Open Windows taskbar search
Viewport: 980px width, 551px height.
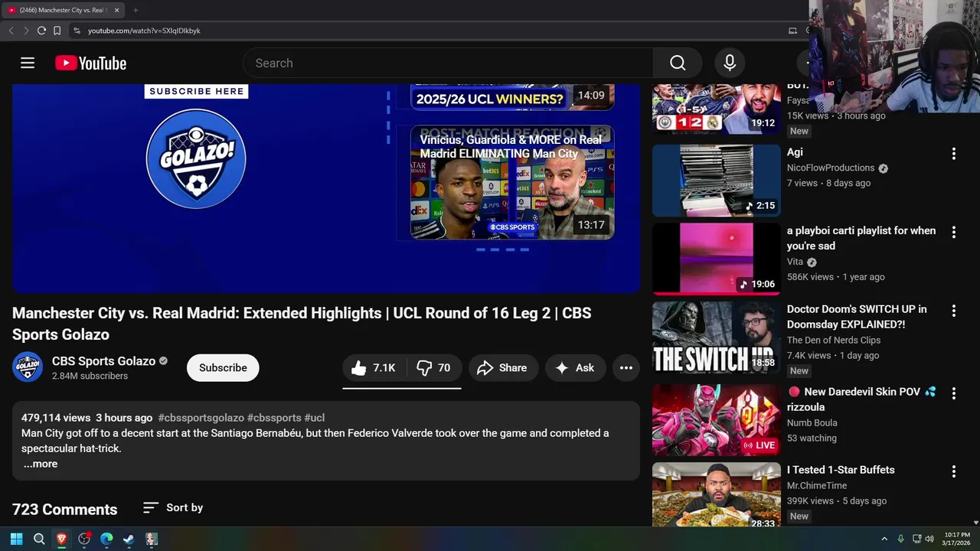(39, 539)
